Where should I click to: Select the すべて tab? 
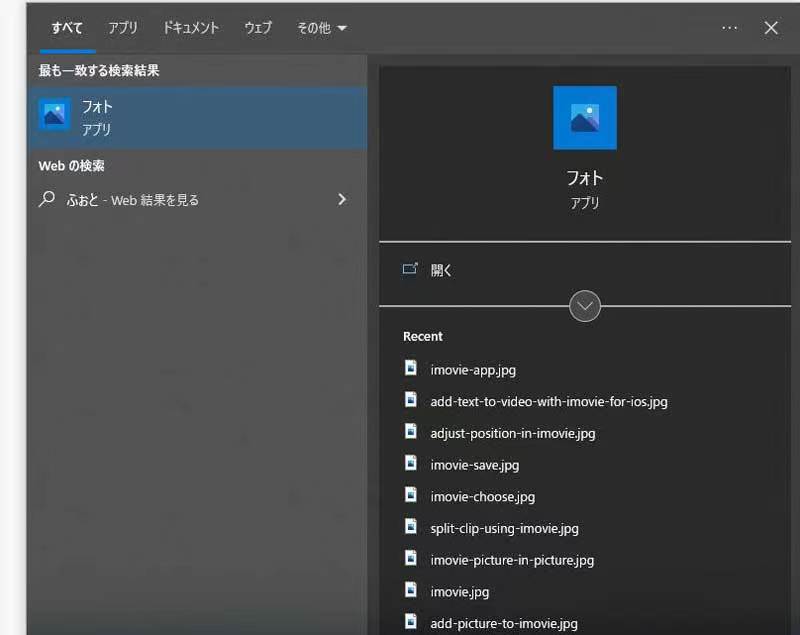pos(67,28)
